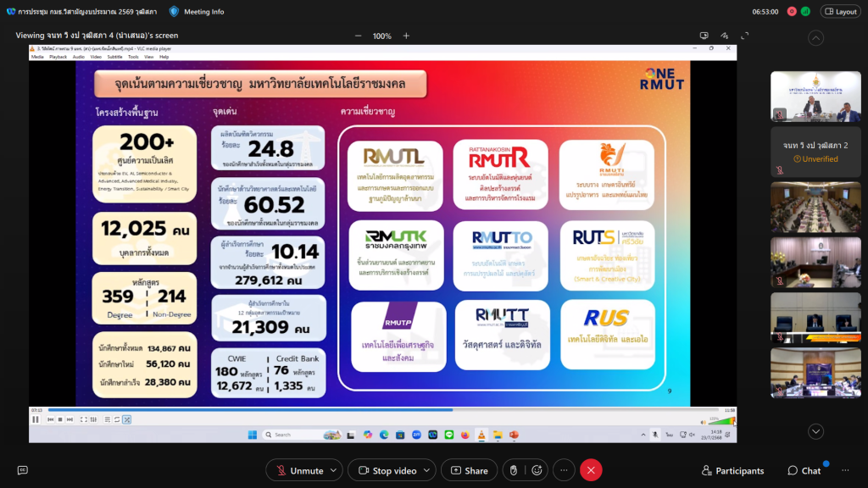The image size is (868, 488).
Task: Open the more options ellipsis in center toolbar
Action: (564, 470)
